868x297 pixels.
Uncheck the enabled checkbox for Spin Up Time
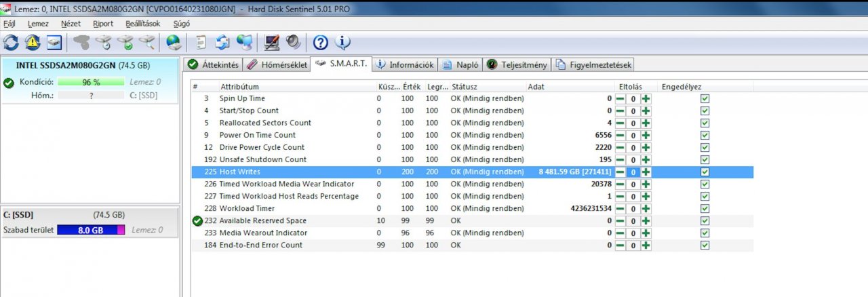(x=705, y=98)
